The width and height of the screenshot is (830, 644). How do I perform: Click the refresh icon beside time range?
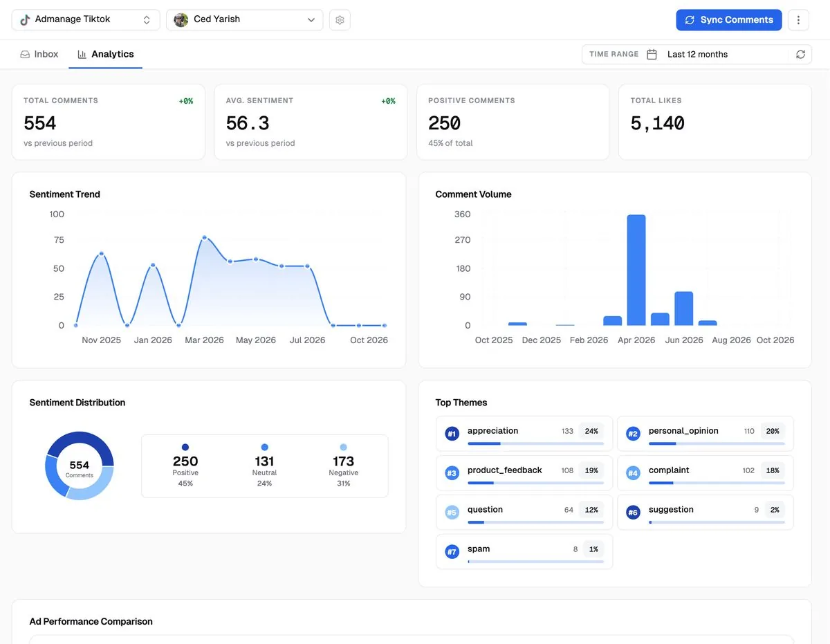tap(800, 55)
